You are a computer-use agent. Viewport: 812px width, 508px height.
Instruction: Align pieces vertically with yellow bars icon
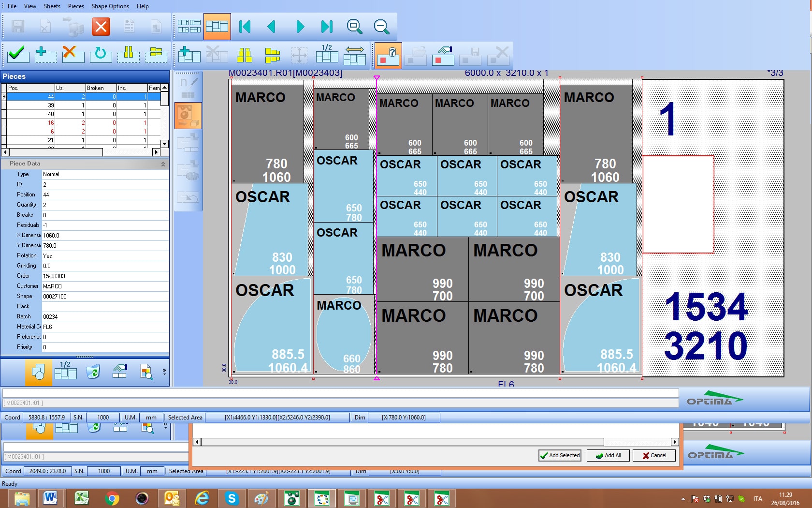tap(128, 54)
